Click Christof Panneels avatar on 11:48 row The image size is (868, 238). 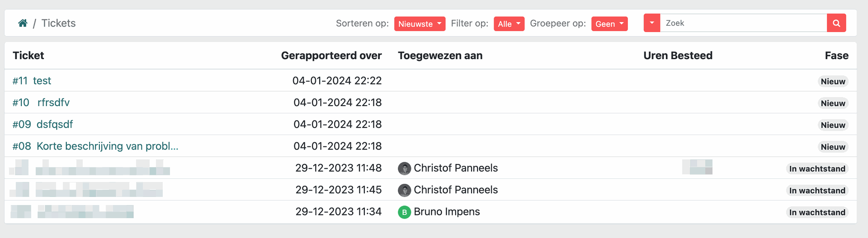pos(404,168)
